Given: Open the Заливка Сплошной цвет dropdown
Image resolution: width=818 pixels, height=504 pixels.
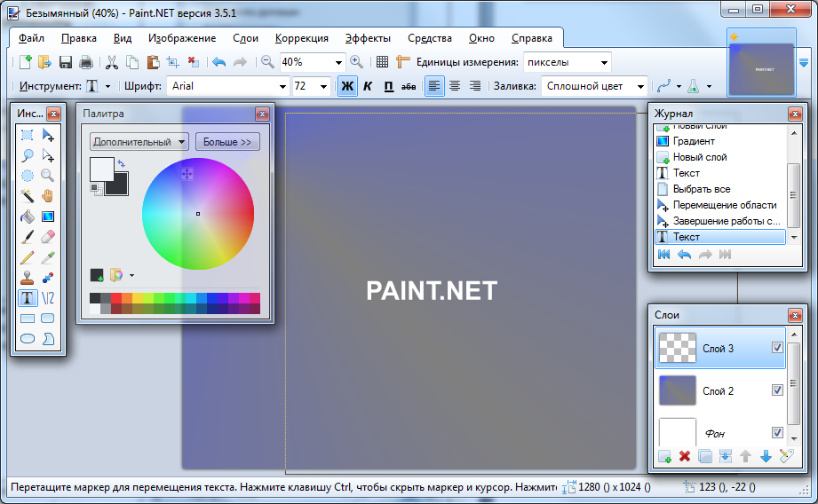Looking at the screenshot, I should [x=640, y=87].
